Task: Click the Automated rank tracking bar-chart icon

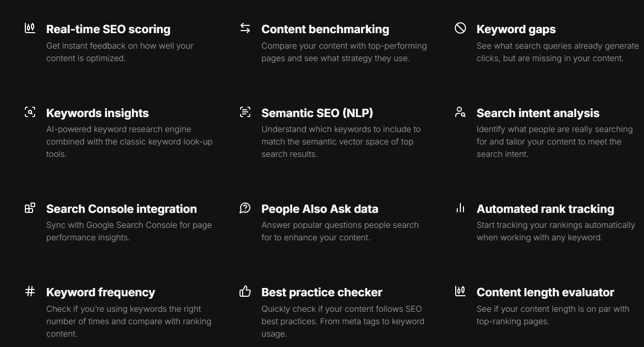Action: pyautogui.click(x=460, y=208)
